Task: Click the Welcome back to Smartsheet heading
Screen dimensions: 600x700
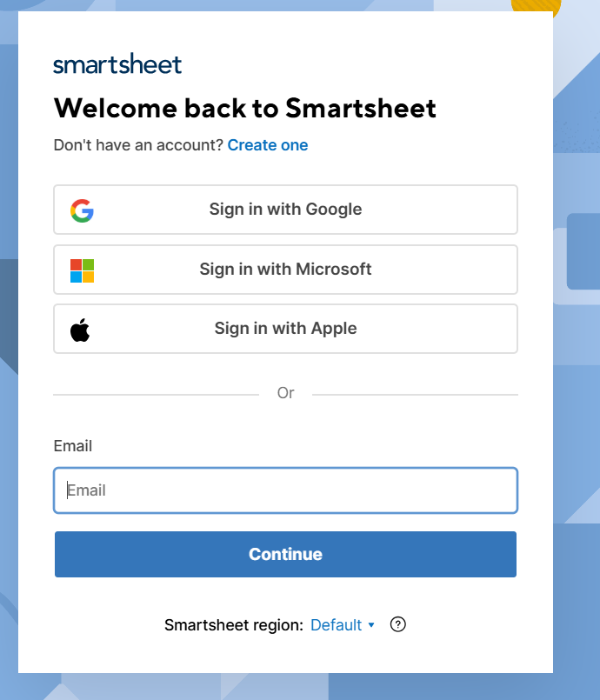Action: tap(245, 108)
